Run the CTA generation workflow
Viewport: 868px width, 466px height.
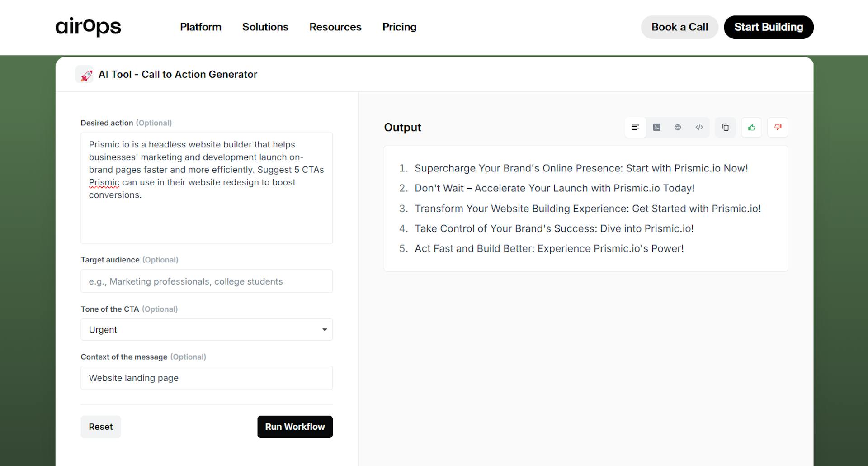pyautogui.click(x=295, y=427)
